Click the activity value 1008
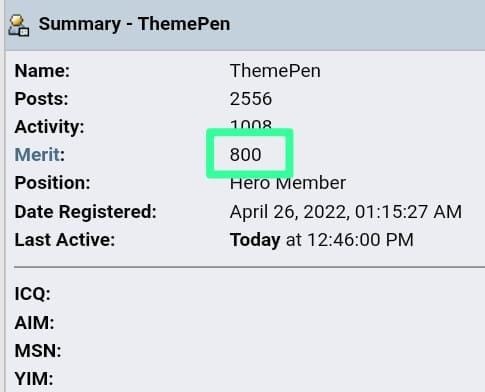The image size is (485, 392). [x=251, y=125]
